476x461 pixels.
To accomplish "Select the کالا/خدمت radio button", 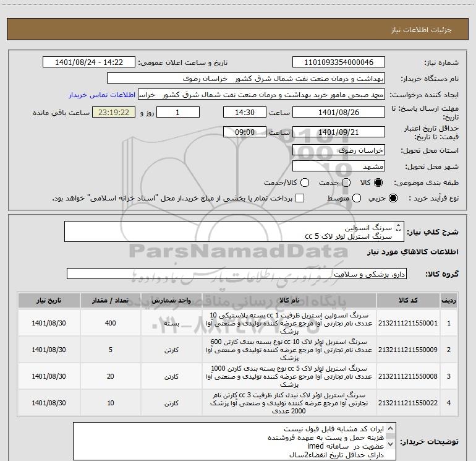I will (305, 183).
